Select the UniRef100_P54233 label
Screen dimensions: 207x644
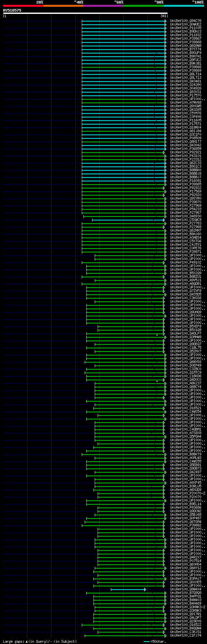click(186, 209)
